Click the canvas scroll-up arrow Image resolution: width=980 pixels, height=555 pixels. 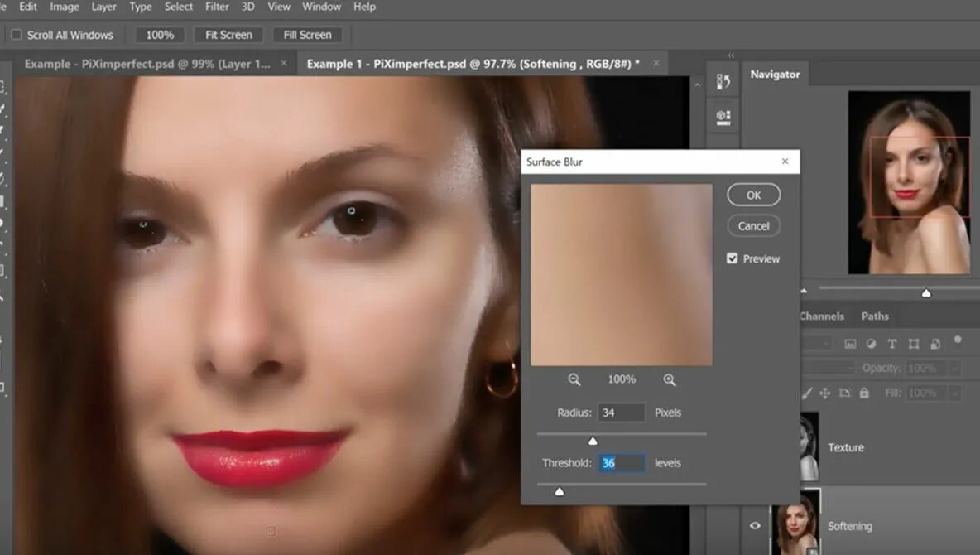[x=698, y=84]
